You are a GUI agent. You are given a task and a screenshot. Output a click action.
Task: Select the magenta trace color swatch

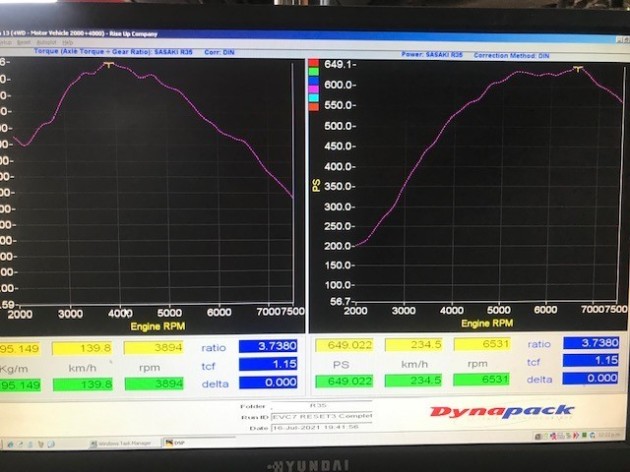pyautogui.click(x=314, y=89)
